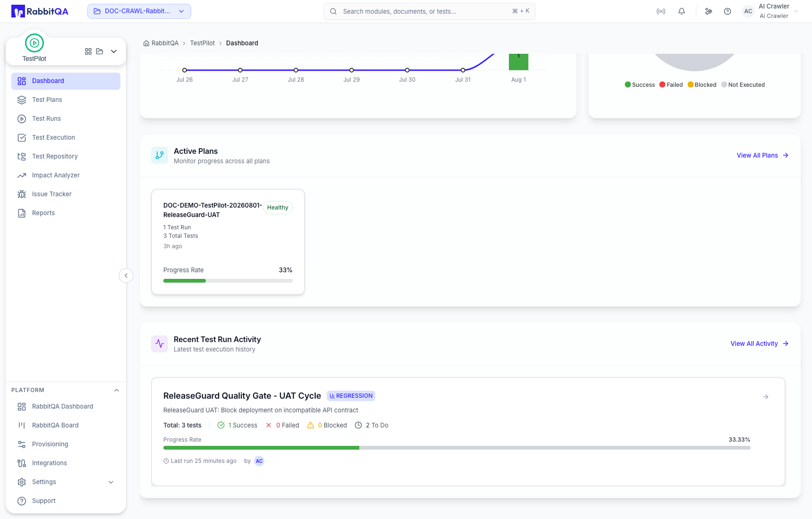The height and width of the screenshot is (519, 812).
Task: Click the AC avatar beside Last run
Action: (259, 461)
